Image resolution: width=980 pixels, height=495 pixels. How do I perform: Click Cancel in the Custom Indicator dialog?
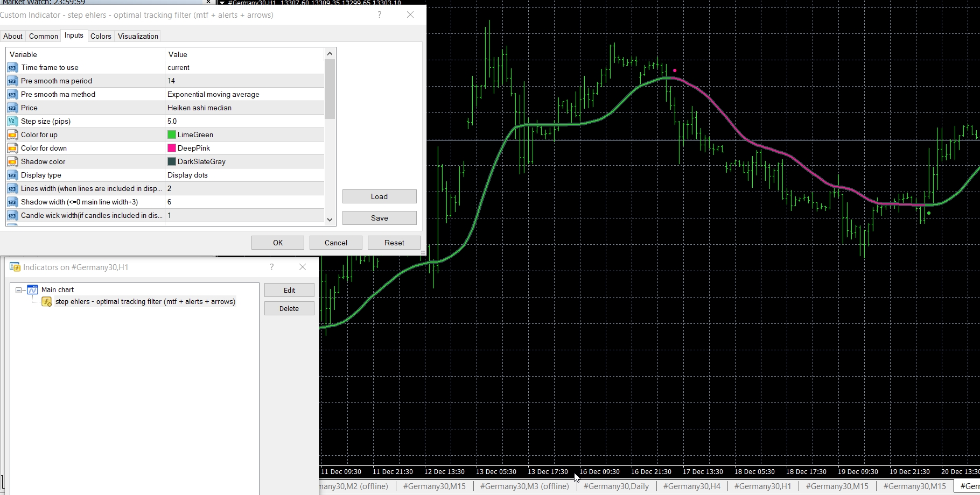(336, 243)
